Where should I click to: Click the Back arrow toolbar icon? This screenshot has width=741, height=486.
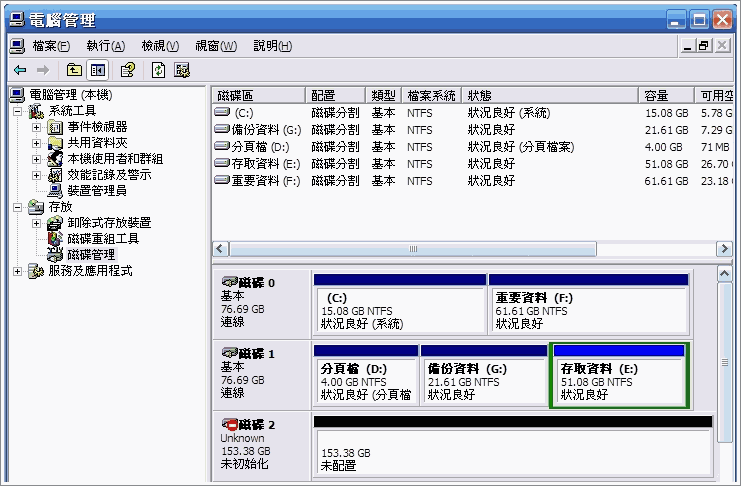20,70
